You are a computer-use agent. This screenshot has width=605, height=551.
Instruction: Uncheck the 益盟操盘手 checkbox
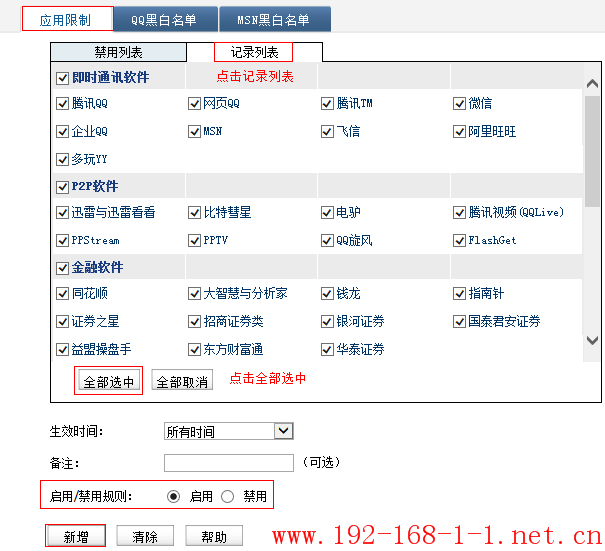tap(62, 350)
